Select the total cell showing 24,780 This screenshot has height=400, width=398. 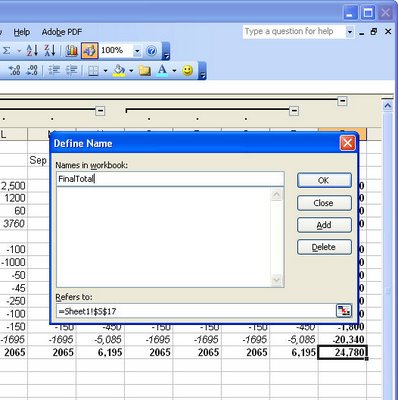point(342,352)
